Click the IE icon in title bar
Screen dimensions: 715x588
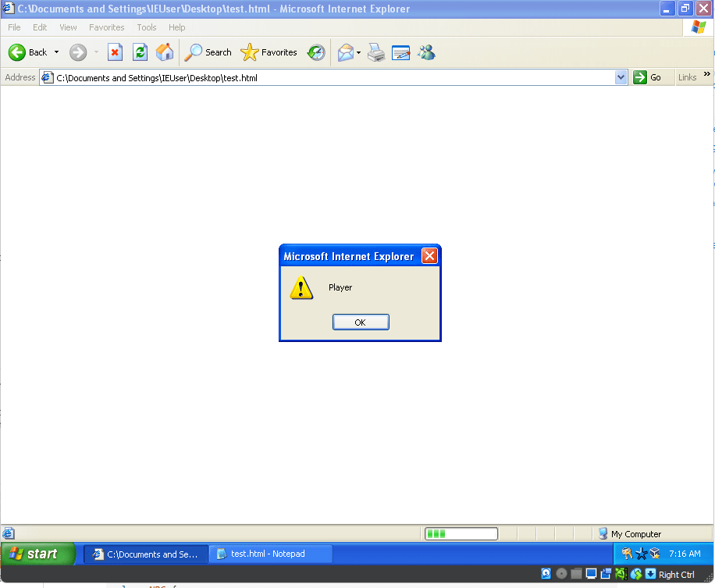9,9
